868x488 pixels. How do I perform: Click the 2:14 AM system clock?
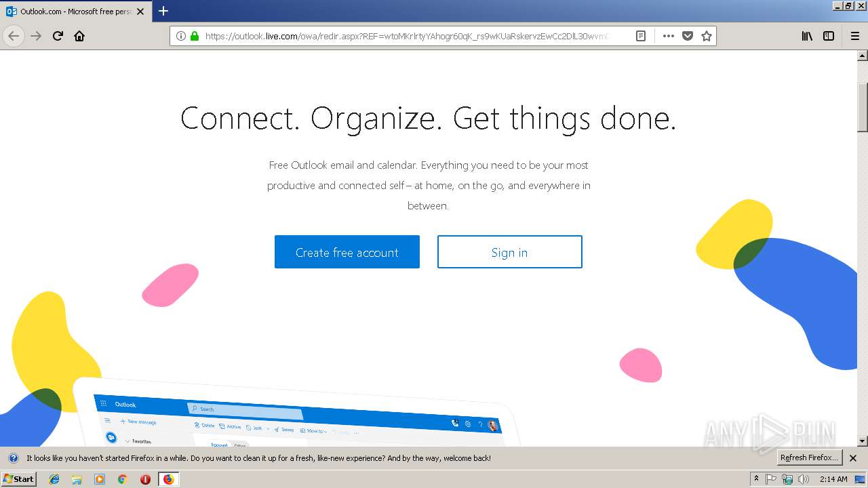[x=833, y=479]
